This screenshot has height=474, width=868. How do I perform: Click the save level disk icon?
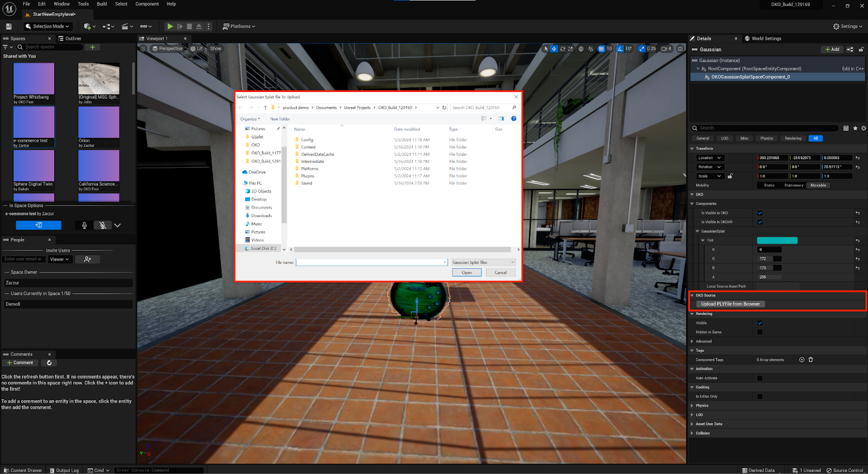(9, 26)
